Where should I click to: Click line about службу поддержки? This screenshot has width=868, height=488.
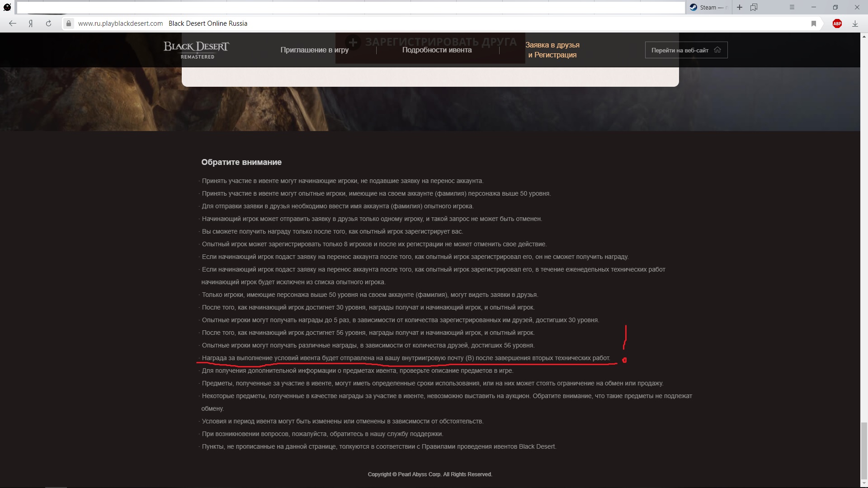(322, 434)
